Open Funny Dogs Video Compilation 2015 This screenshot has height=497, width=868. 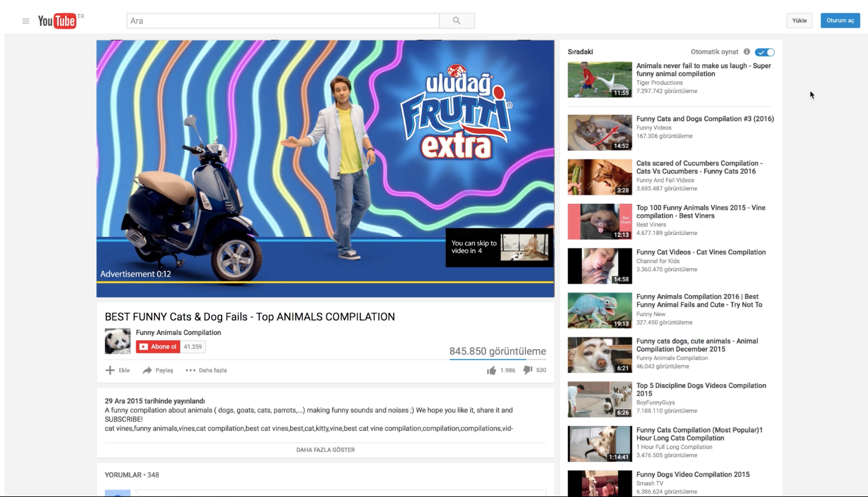click(693, 474)
